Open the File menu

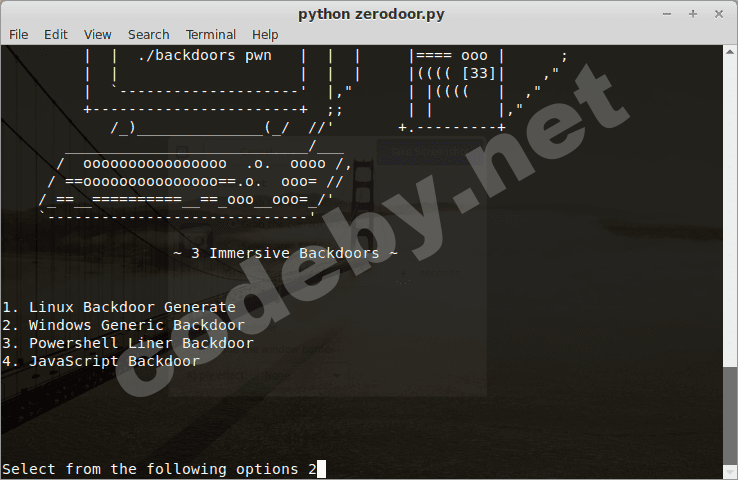(18, 34)
